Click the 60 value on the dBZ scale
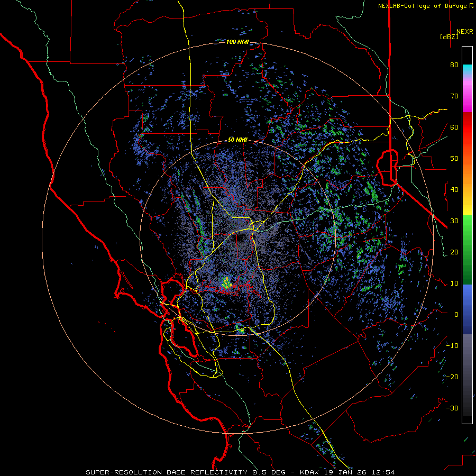476x476 pixels. (454, 127)
